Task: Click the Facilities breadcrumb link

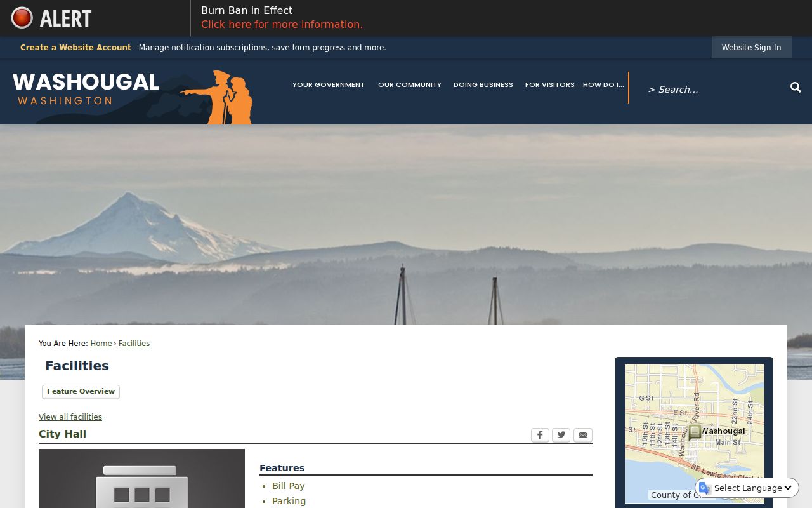Action: coord(134,344)
